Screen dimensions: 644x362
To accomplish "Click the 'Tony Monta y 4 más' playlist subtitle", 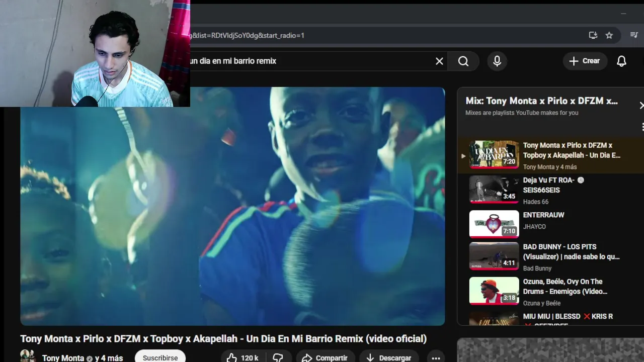I will (x=550, y=167).
